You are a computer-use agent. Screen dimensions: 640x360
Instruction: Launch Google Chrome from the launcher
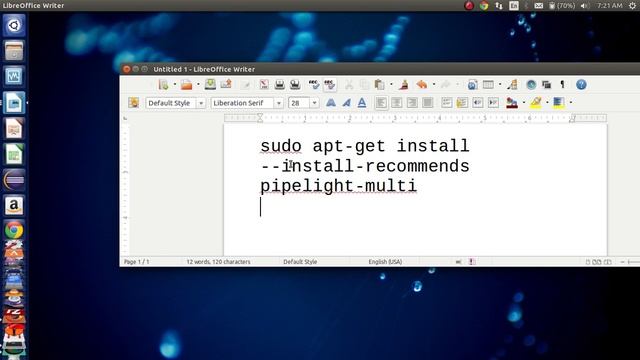point(14,231)
